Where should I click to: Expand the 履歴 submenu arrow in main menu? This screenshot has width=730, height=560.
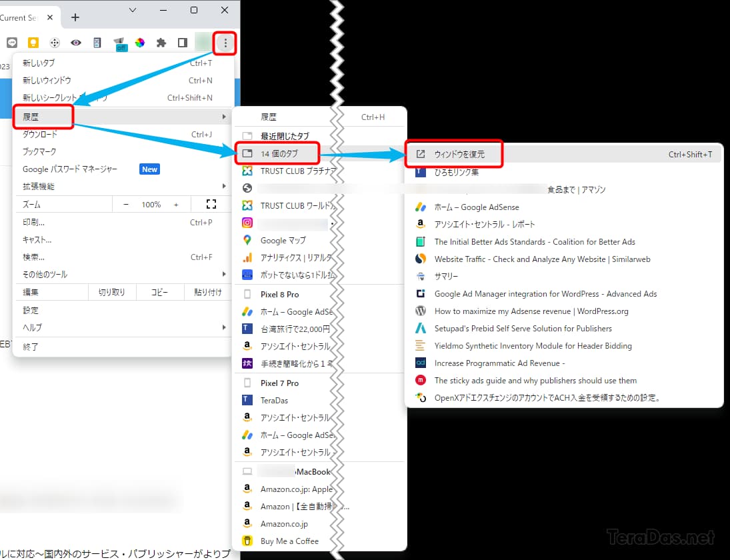(x=224, y=117)
